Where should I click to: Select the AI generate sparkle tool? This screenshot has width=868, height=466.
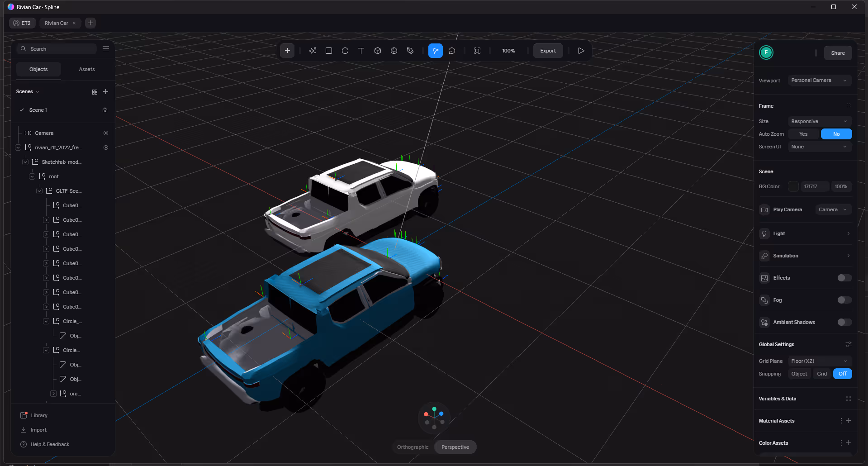point(313,51)
